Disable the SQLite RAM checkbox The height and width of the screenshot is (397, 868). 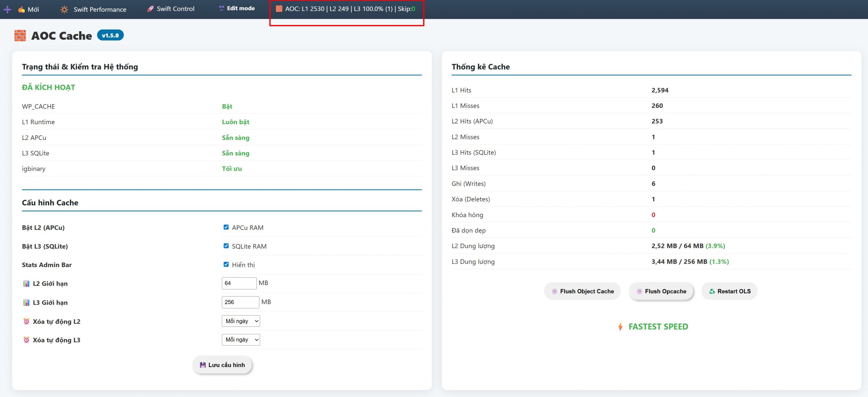[x=226, y=246]
